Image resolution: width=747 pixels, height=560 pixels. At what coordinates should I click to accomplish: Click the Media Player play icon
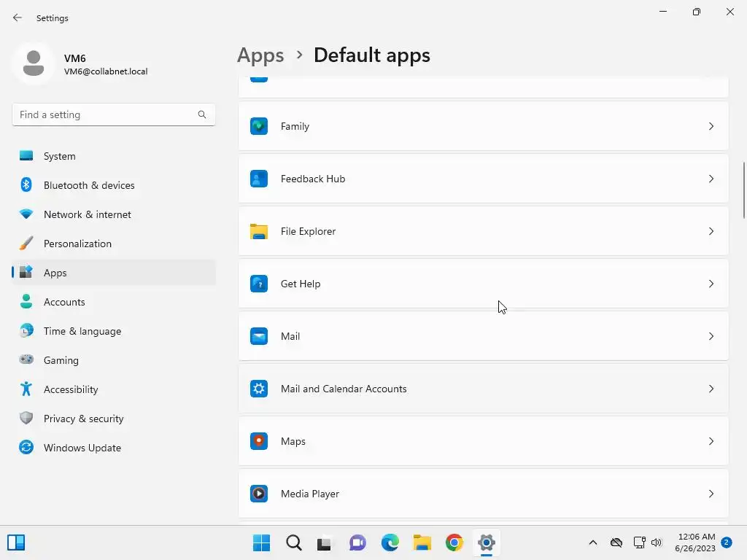pyautogui.click(x=259, y=494)
